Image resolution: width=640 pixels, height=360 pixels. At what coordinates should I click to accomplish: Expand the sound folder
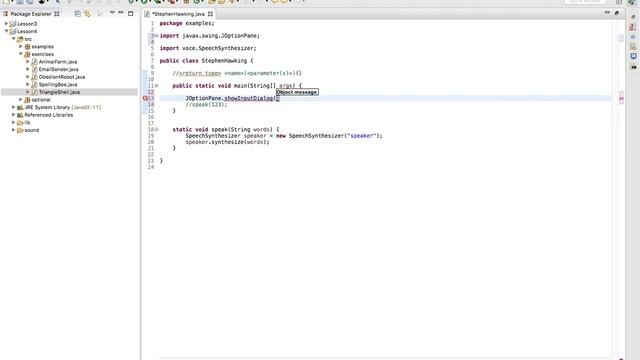point(13,130)
